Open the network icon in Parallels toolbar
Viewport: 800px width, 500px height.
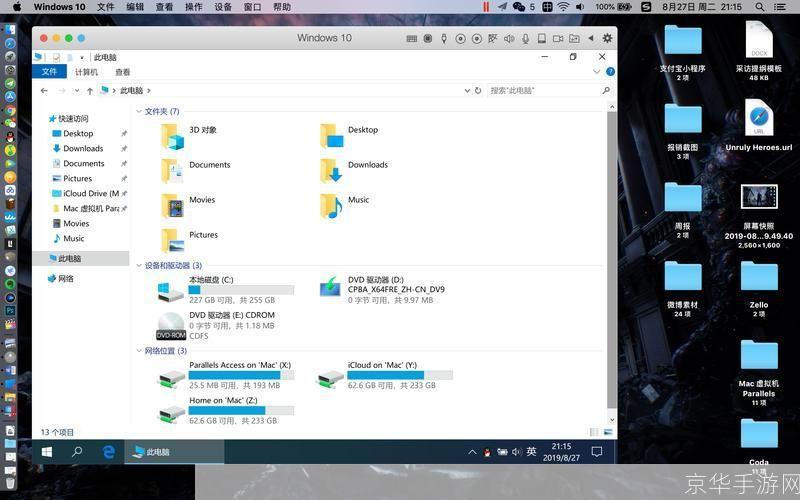click(492, 38)
